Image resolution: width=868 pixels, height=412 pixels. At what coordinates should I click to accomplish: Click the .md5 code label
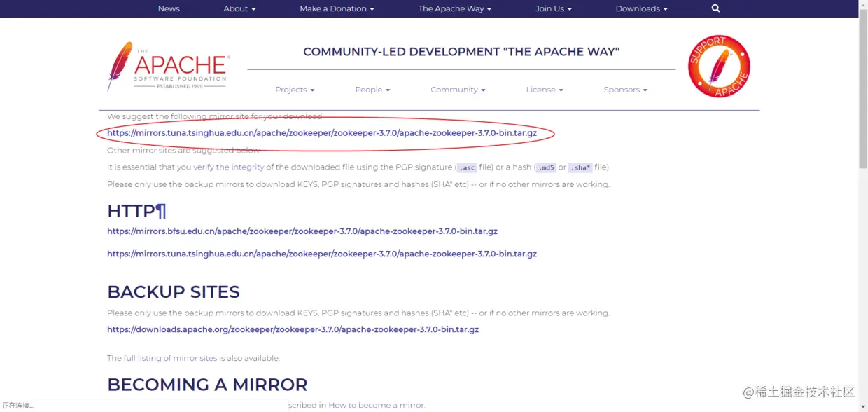[546, 167]
